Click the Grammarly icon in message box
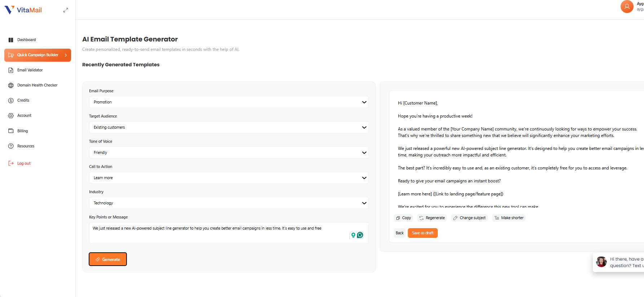644x297 pixels. tap(360, 235)
